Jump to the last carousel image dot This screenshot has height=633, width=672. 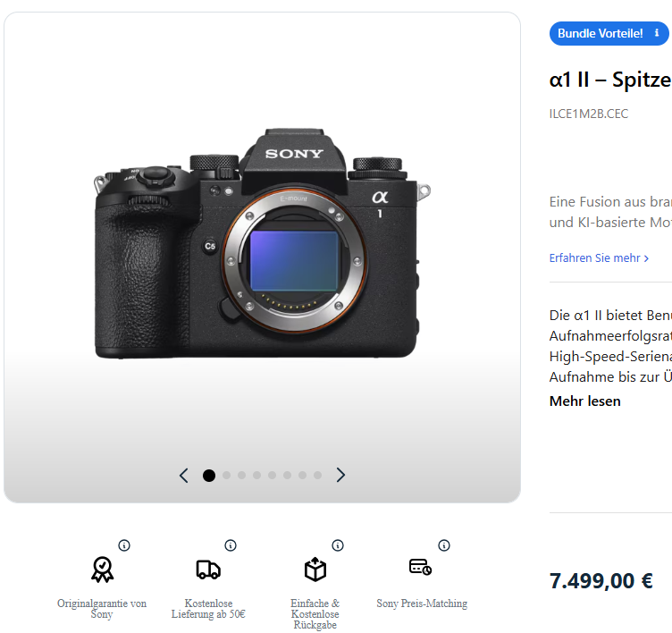317,476
